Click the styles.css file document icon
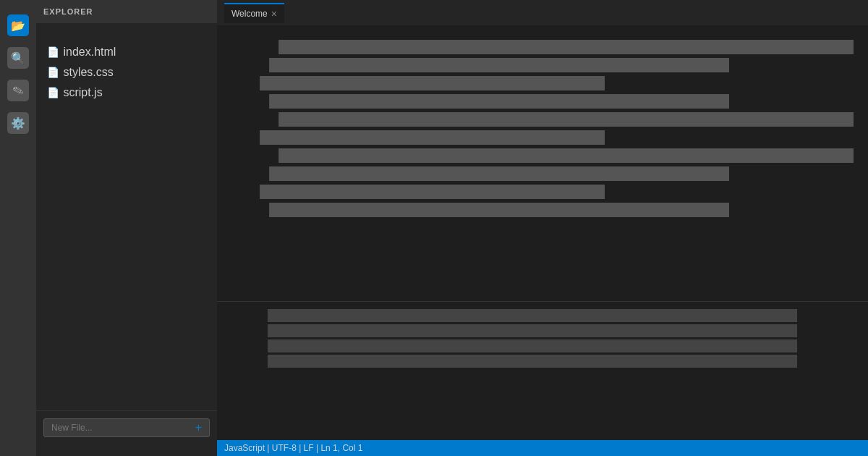 pos(54,72)
